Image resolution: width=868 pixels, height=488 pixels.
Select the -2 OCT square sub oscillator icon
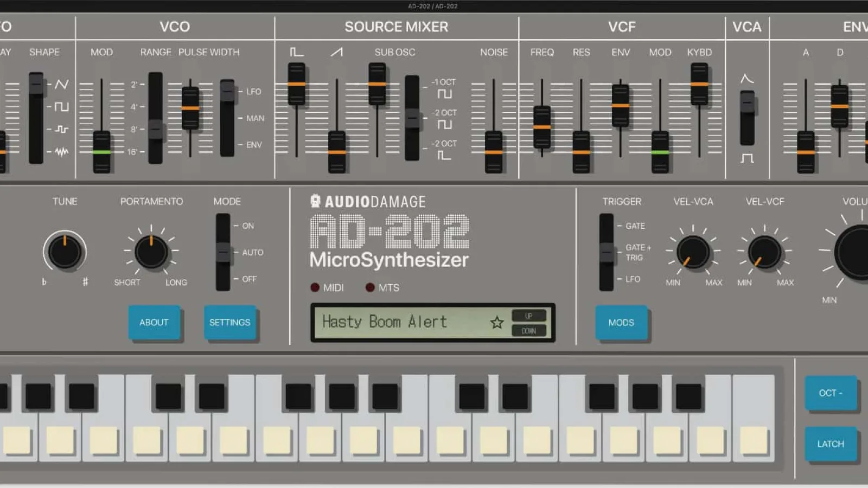tap(444, 125)
